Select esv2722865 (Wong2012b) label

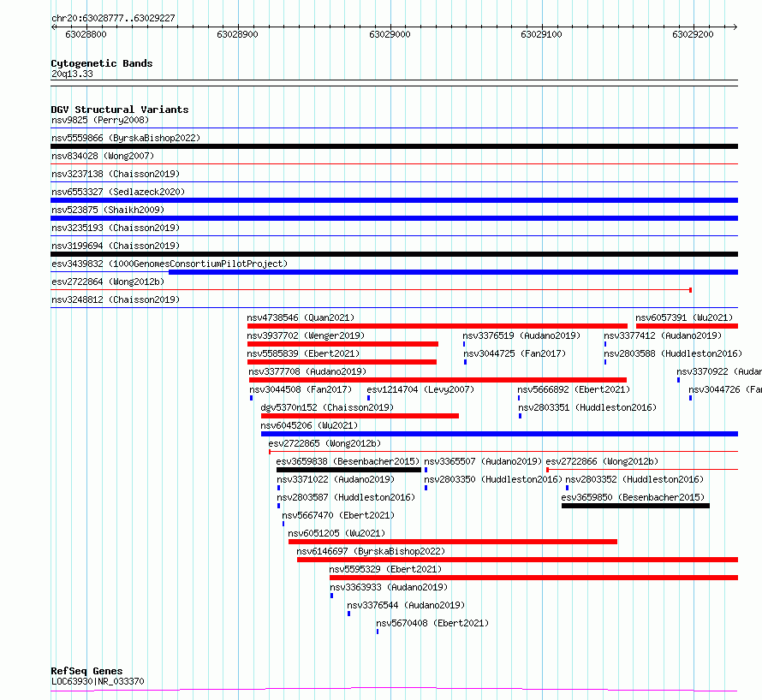(324, 443)
